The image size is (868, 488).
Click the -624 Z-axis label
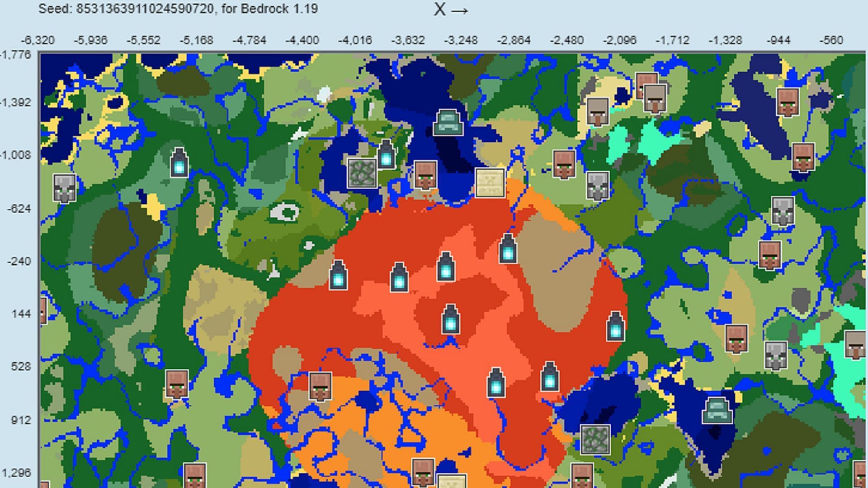click(x=19, y=208)
